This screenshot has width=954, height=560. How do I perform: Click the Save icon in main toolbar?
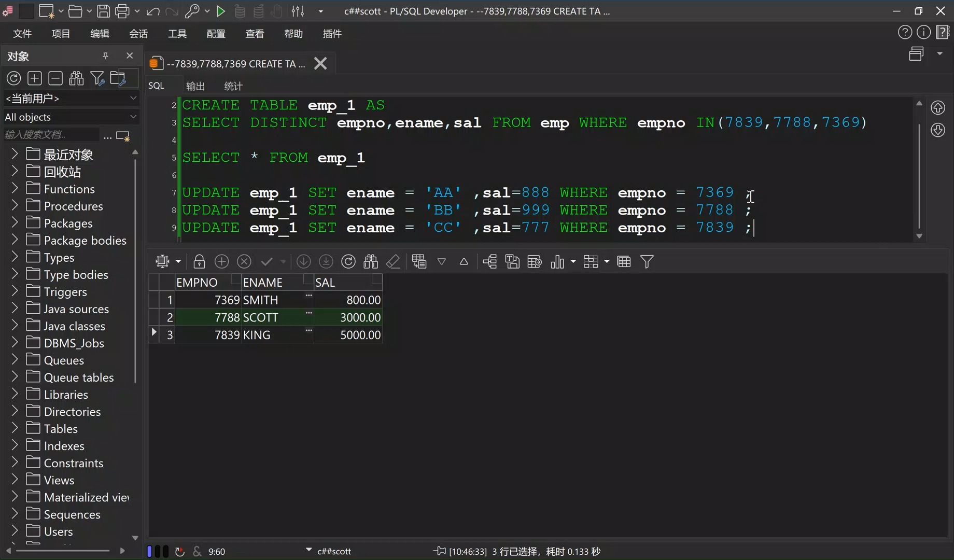pos(103,11)
